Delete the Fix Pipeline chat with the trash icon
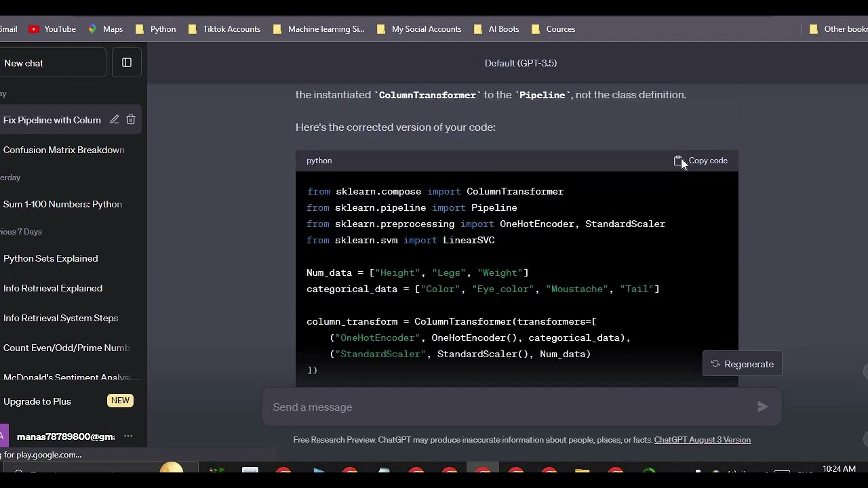 pyautogui.click(x=131, y=119)
